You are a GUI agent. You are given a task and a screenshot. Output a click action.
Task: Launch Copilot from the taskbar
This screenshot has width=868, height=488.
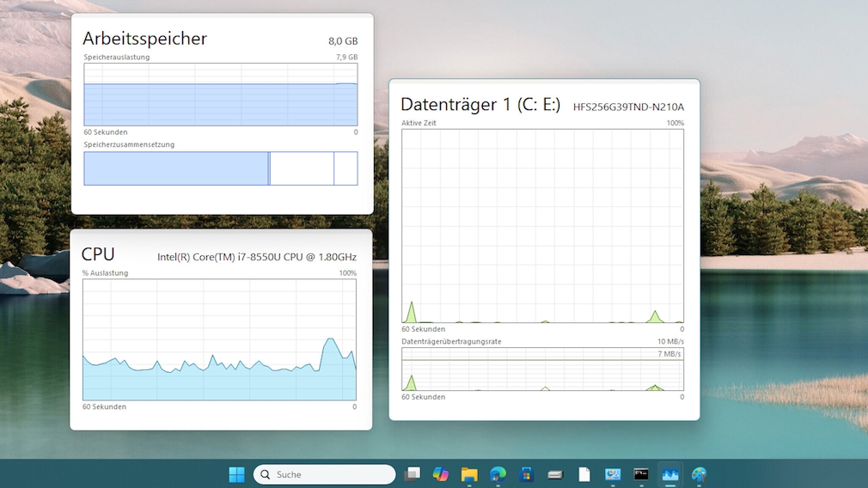point(441,474)
